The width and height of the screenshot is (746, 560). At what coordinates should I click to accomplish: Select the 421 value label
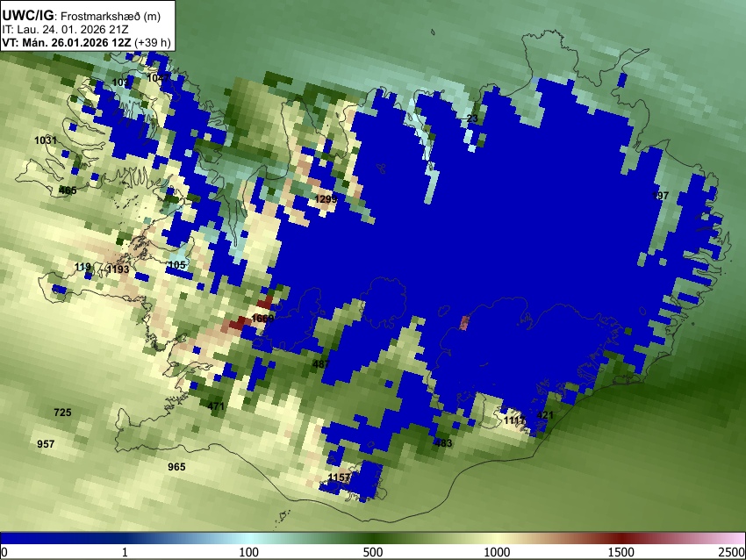(545, 415)
